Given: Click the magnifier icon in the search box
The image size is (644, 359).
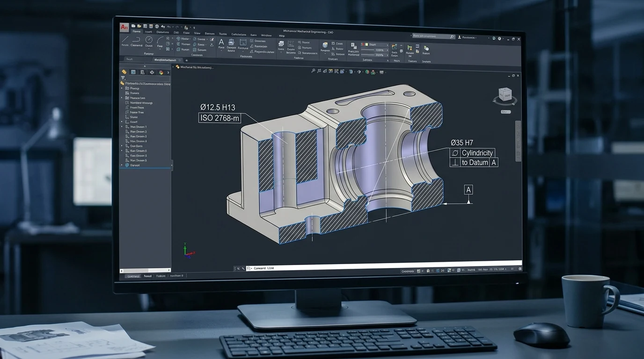Looking at the screenshot, I should pyautogui.click(x=452, y=36).
